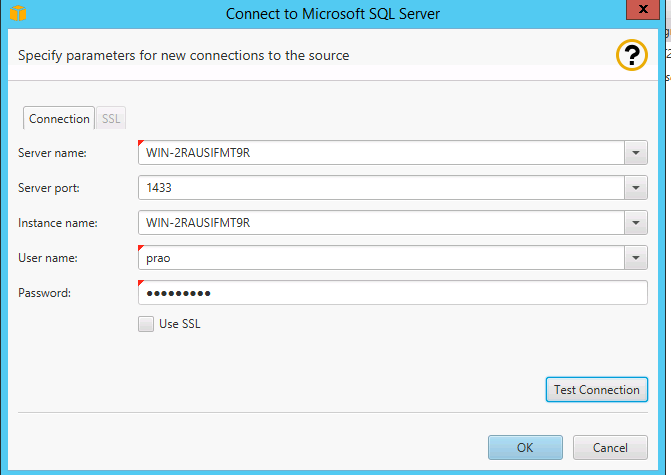Click the 'Password:' label
The image size is (671, 475).
tap(45, 293)
